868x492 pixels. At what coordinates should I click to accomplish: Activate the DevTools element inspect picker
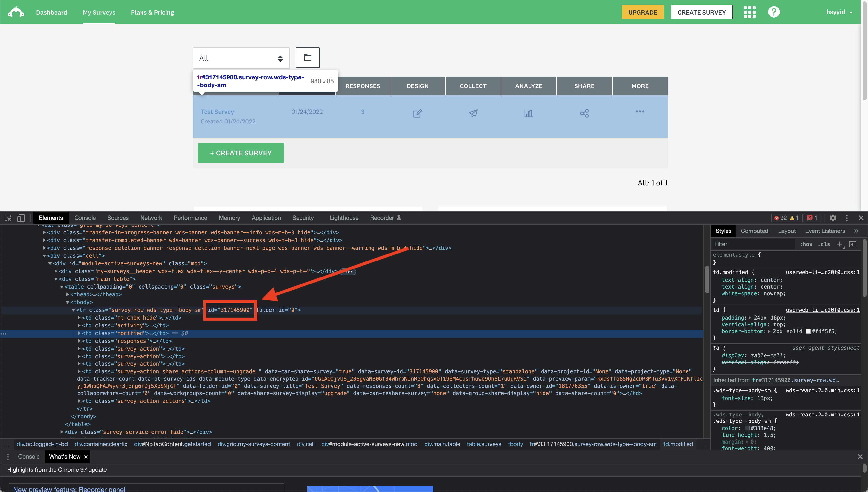pyautogui.click(x=8, y=218)
